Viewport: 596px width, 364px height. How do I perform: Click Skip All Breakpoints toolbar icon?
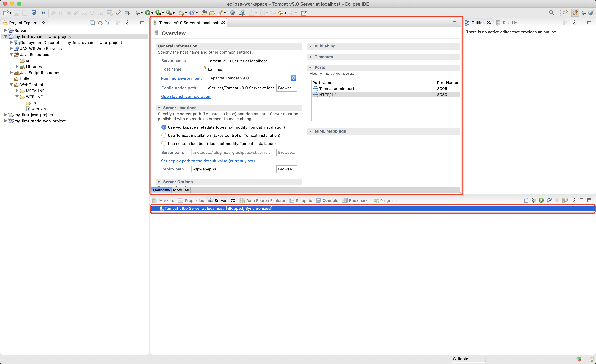coord(43,13)
